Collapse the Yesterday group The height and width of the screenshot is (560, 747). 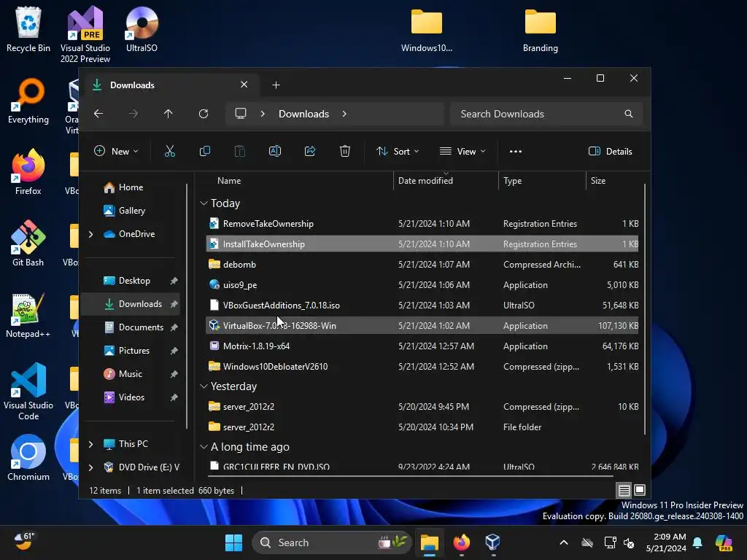[x=204, y=386]
